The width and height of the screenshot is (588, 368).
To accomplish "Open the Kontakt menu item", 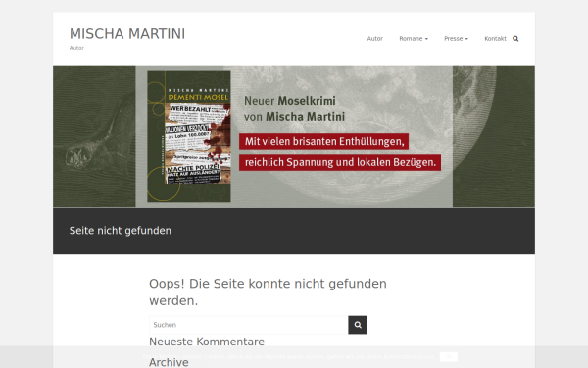I will pyautogui.click(x=495, y=38).
